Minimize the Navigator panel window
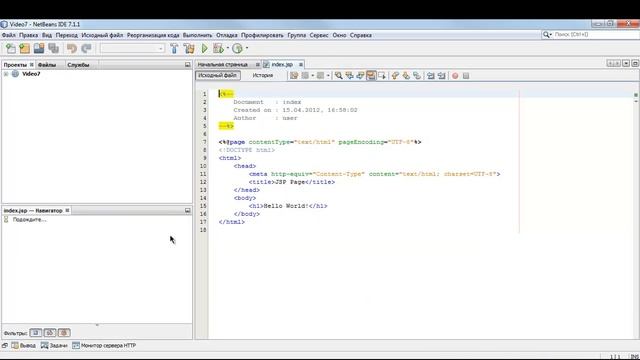 [x=187, y=210]
